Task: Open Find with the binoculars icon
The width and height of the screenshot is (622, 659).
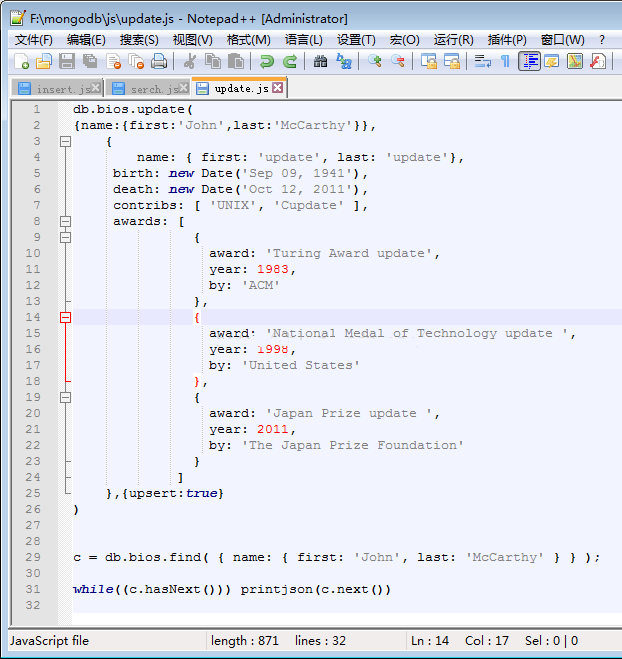Action: tap(320, 62)
